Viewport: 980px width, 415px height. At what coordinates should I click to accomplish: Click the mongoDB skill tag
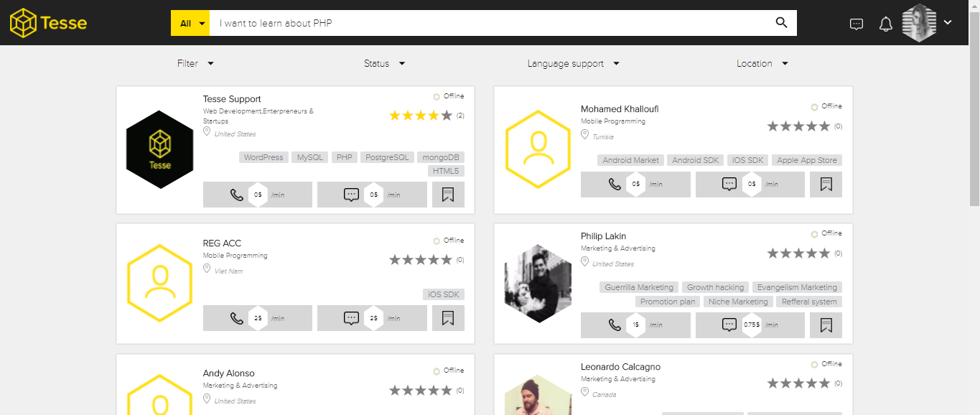[x=441, y=157]
